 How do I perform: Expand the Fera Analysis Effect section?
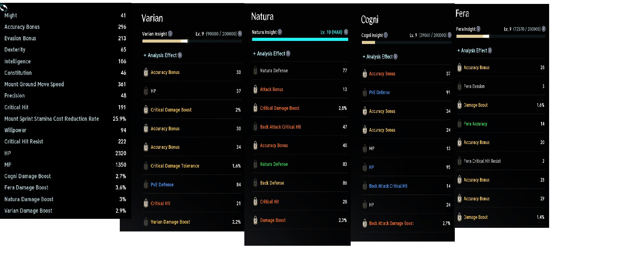474,51
